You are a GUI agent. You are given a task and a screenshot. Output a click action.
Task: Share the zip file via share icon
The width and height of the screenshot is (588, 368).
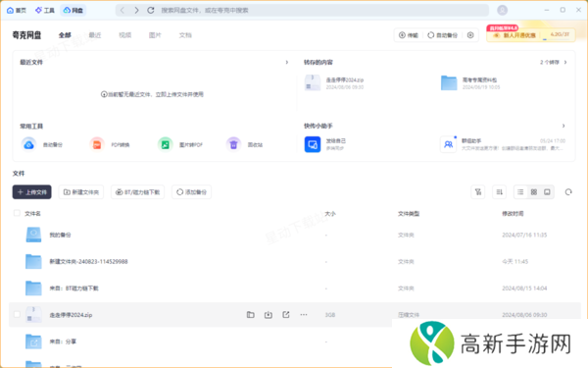(286, 315)
